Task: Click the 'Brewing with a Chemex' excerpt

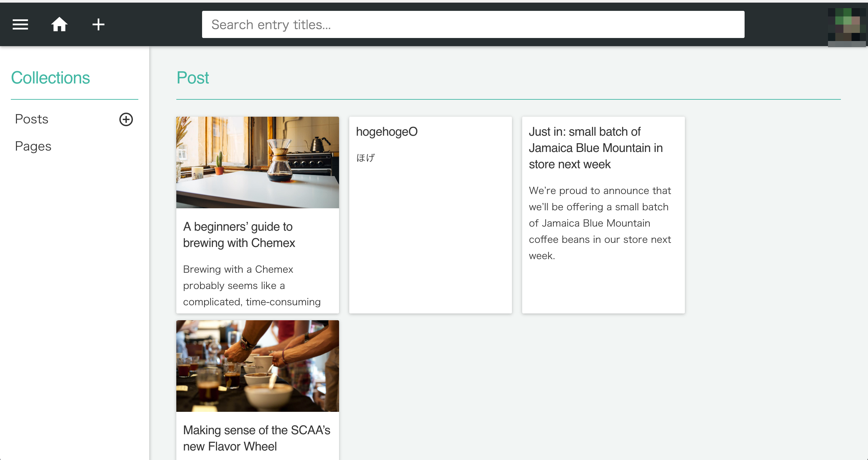Action: (x=252, y=285)
